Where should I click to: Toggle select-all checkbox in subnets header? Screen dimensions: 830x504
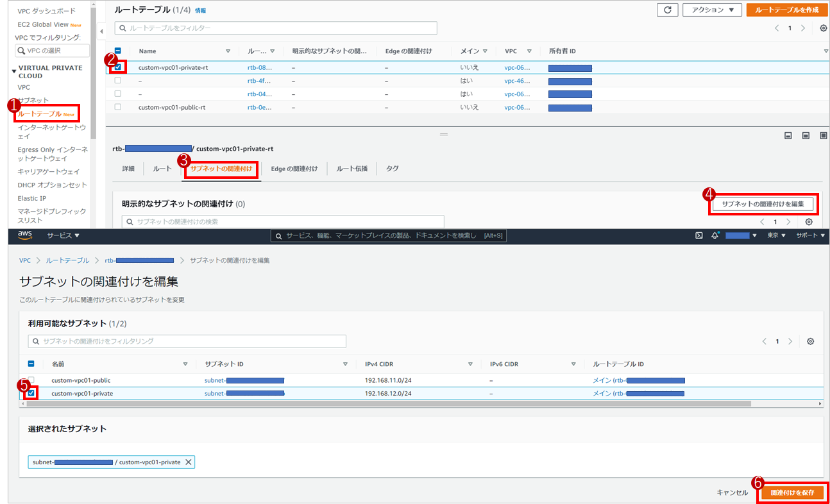tap(31, 364)
